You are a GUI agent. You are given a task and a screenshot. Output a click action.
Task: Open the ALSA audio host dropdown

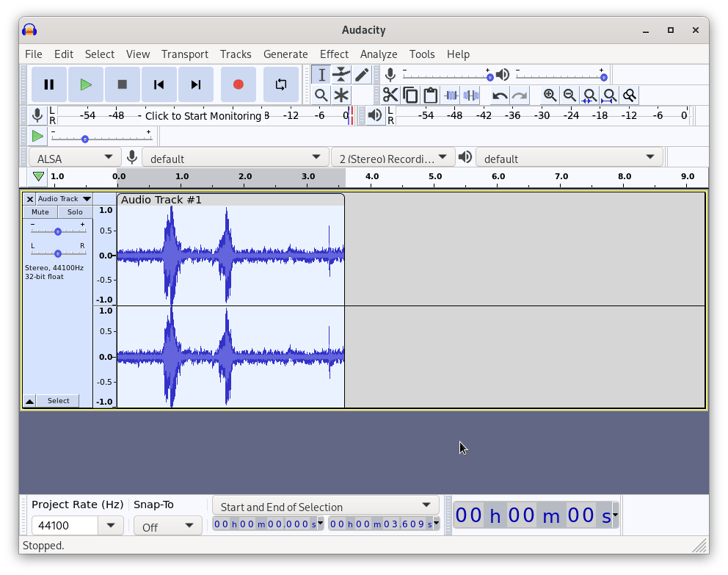pyautogui.click(x=74, y=158)
